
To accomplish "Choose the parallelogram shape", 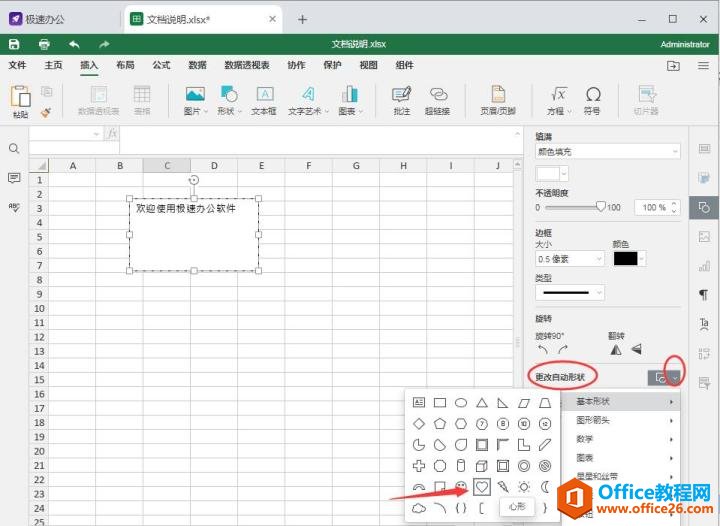I will (x=524, y=403).
